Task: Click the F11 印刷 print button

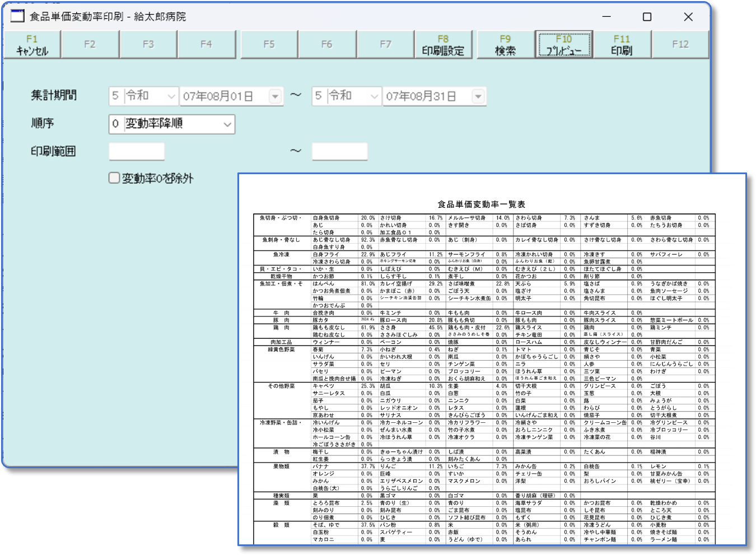Action: click(622, 45)
